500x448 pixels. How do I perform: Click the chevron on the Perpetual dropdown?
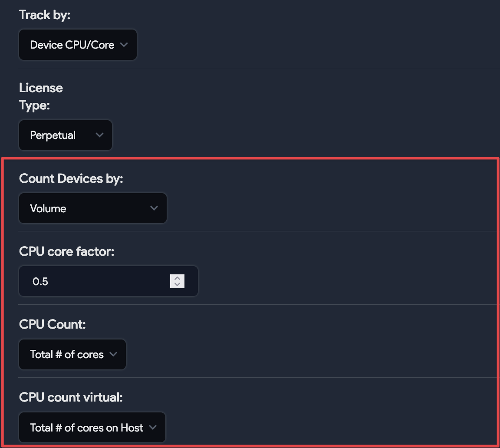tap(99, 135)
